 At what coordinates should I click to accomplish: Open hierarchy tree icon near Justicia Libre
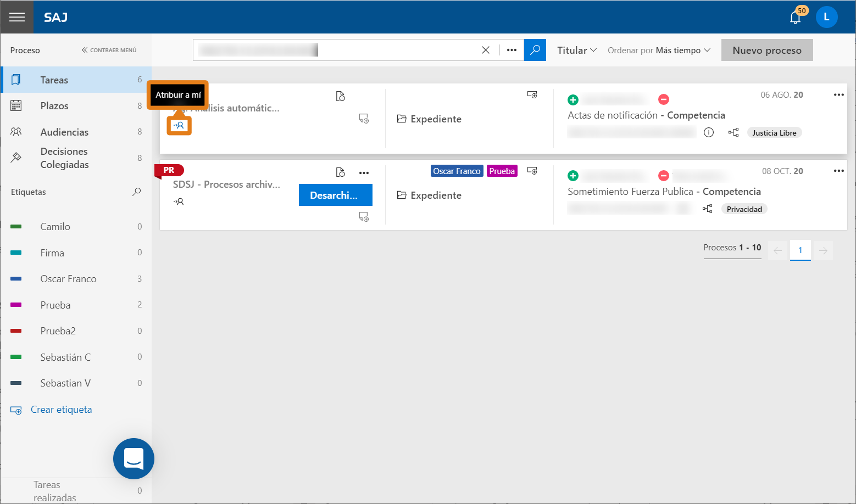pos(733,132)
